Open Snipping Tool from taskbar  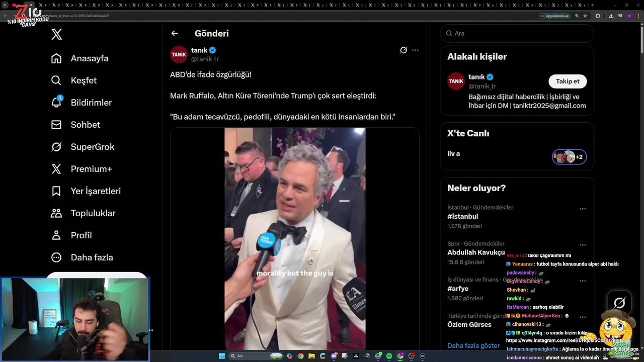(x=345, y=356)
